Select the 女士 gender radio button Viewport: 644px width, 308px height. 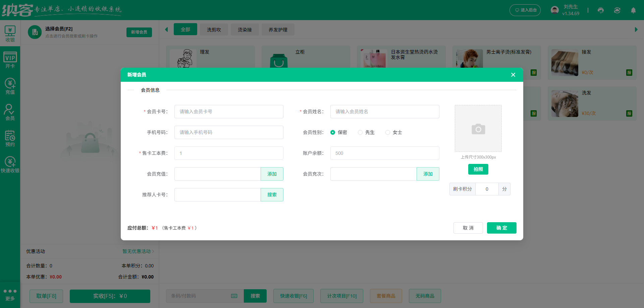[x=388, y=132]
